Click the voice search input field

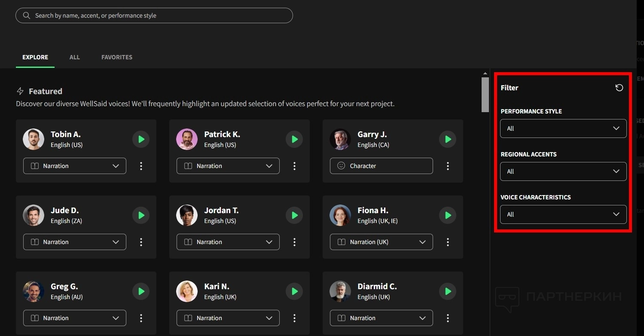(x=154, y=15)
